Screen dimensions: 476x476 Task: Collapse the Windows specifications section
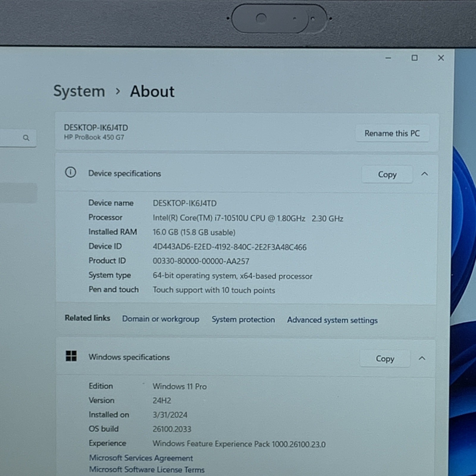point(422,358)
